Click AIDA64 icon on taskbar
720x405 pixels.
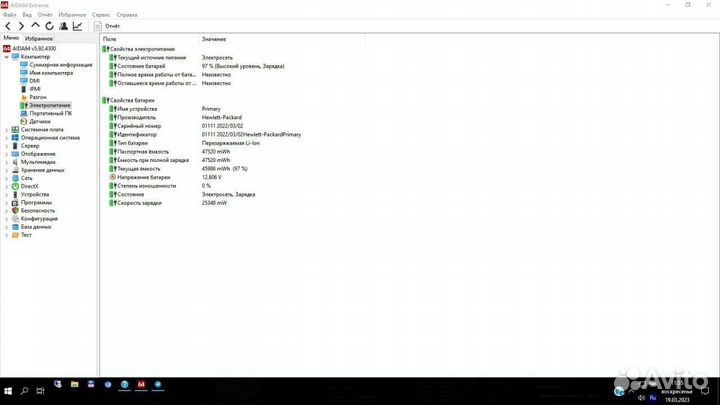point(141,385)
